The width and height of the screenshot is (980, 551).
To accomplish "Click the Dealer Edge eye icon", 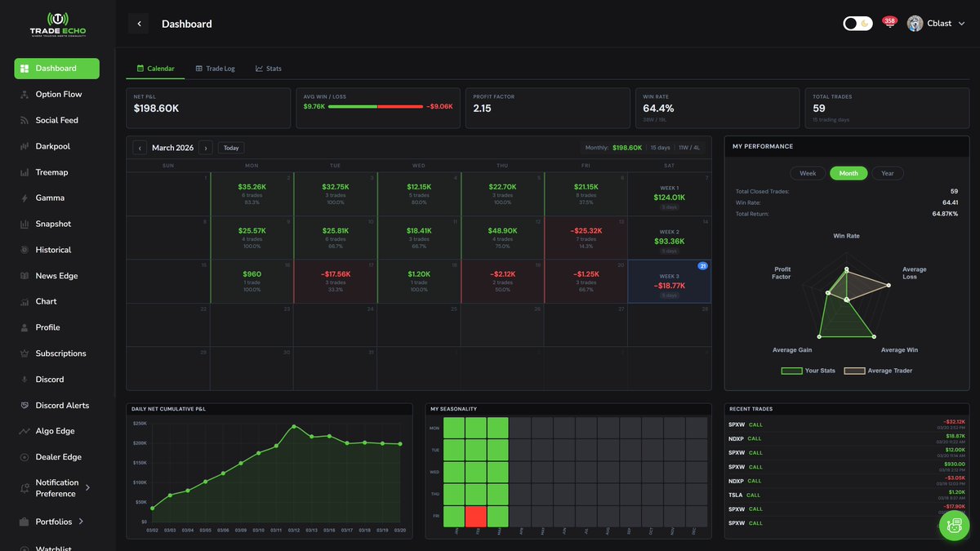I will point(24,458).
